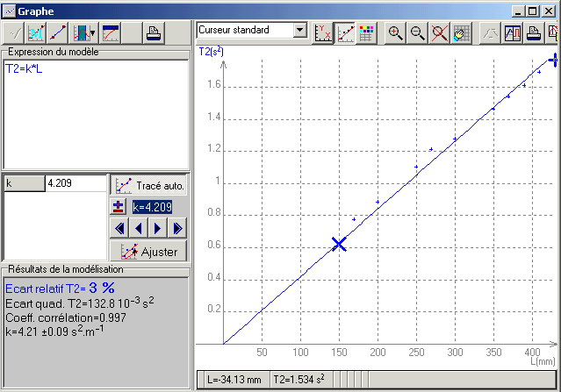561x392 pixels.
Task: Click the L(mm) axis label
Action: pos(543,361)
